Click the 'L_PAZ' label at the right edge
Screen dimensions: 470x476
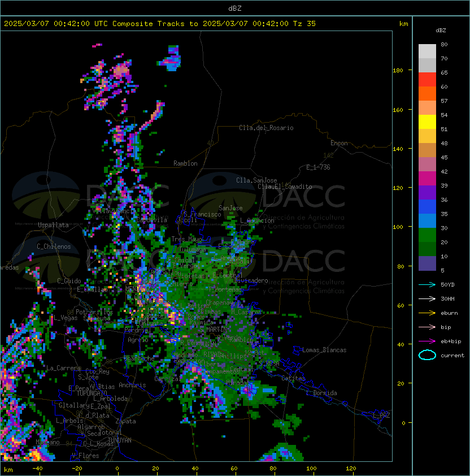click(381, 416)
